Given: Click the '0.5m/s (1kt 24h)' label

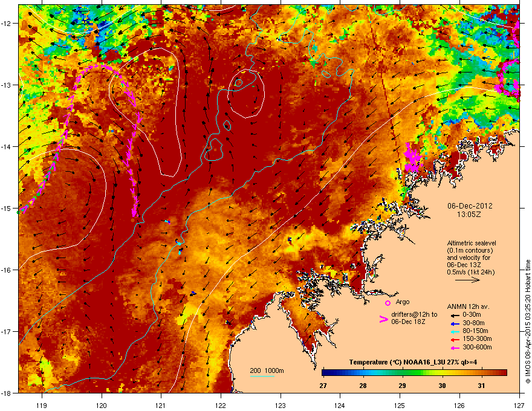Looking at the screenshot, I should pyautogui.click(x=471, y=272).
